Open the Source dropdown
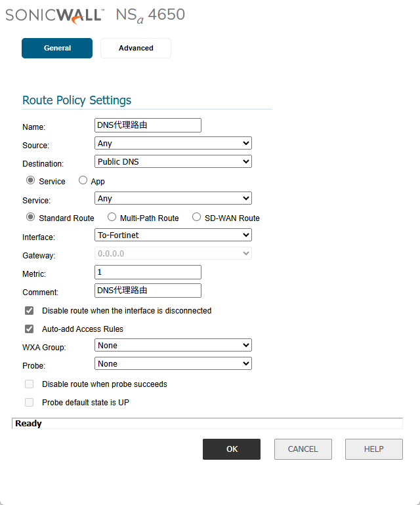The image size is (420, 505). (x=173, y=143)
